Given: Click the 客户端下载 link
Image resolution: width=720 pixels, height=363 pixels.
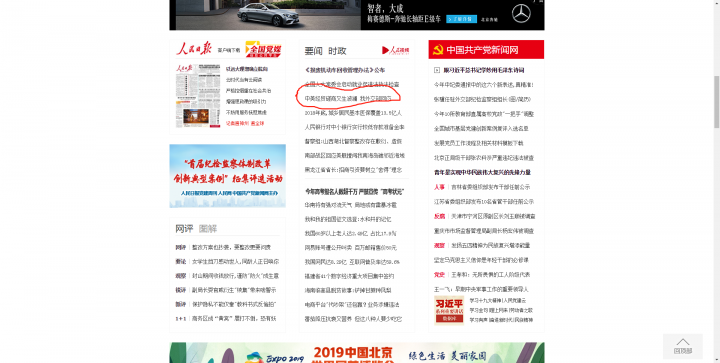Looking at the screenshot, I should [229, 50].
